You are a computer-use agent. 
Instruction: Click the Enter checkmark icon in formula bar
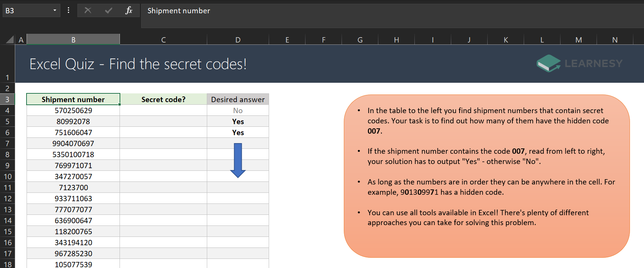109,11
